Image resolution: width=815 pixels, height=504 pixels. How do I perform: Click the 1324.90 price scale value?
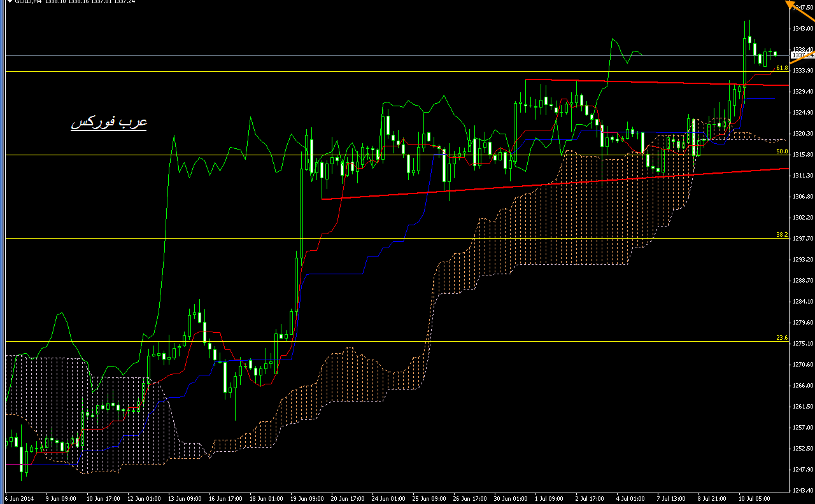[802, 112]
